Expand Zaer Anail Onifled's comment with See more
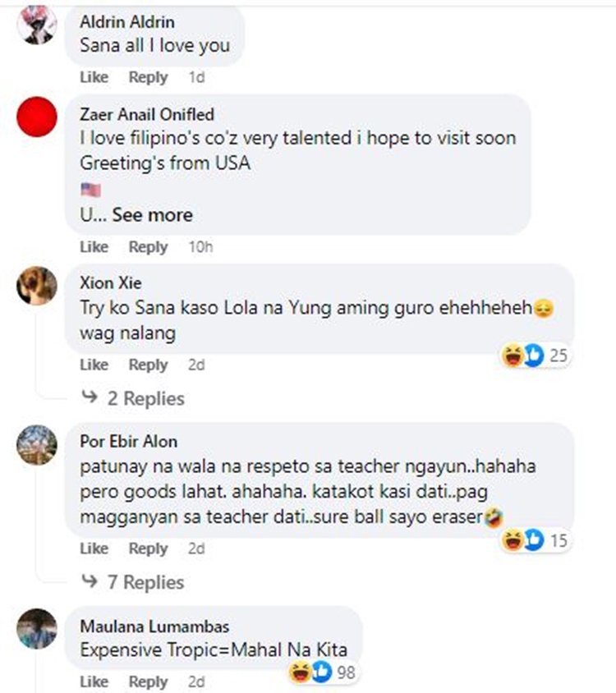 pyautogui.click(x=153, y=215)
